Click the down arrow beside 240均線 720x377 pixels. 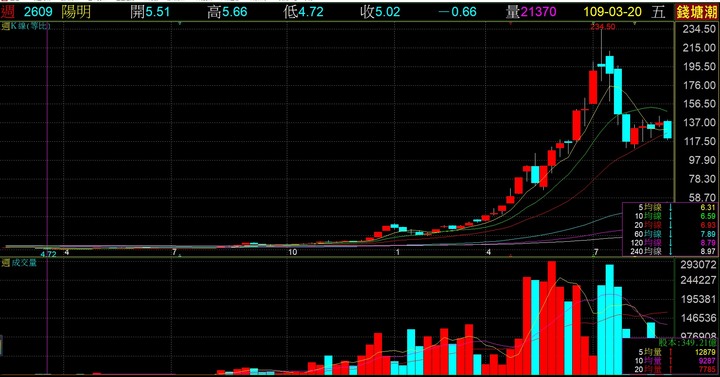[671, 251]
